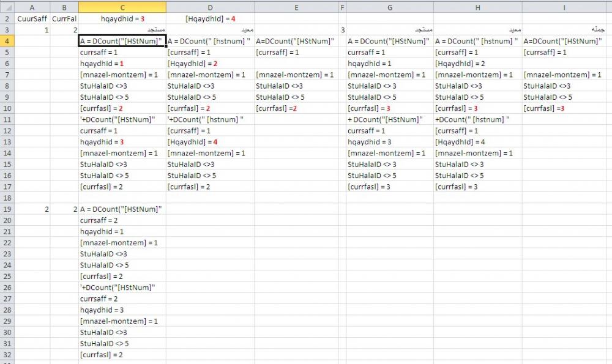Click the 'hqaydhid = 3' cell in row 2
The height and width of the screenshot is (364, 612).
(122, 19)
